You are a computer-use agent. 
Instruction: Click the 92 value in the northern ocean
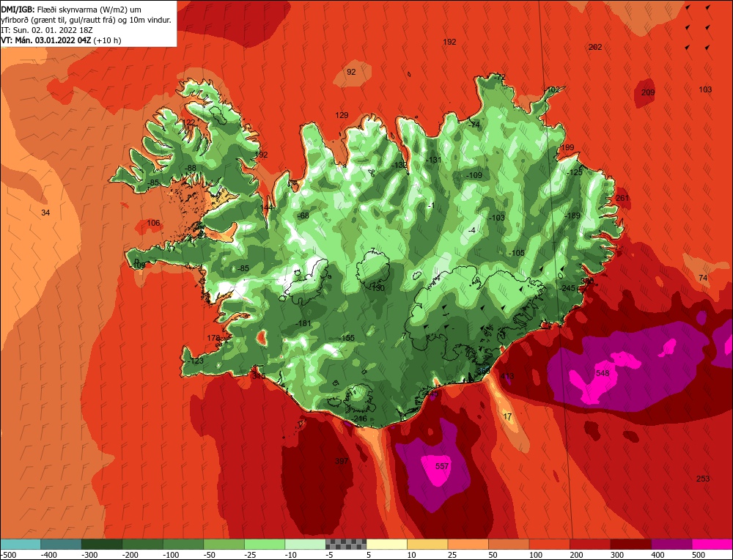351,72
